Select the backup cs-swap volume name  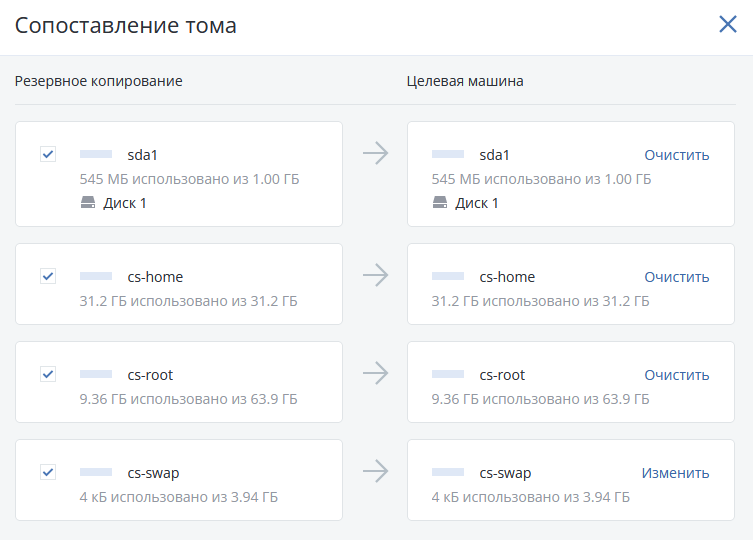tap(153, 473)
